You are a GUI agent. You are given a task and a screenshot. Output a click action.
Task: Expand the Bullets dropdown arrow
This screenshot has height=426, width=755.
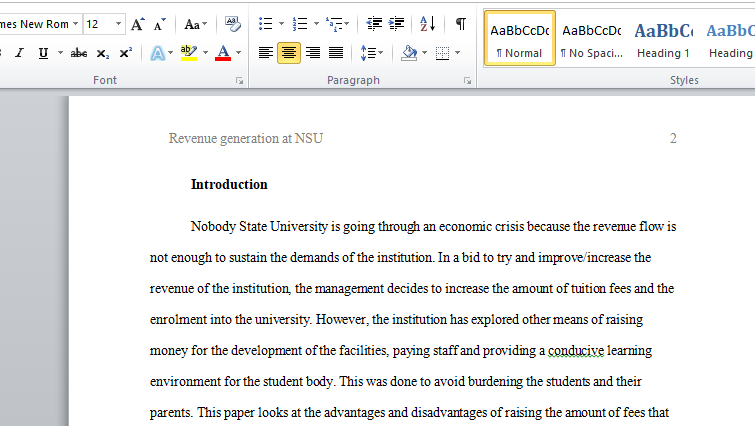(x=281, y=24)
